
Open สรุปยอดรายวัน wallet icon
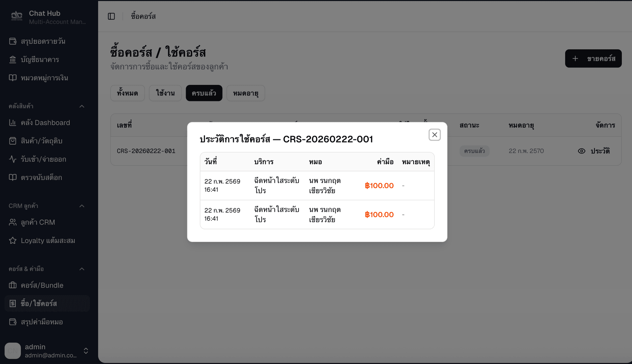[x=13, y=41]
